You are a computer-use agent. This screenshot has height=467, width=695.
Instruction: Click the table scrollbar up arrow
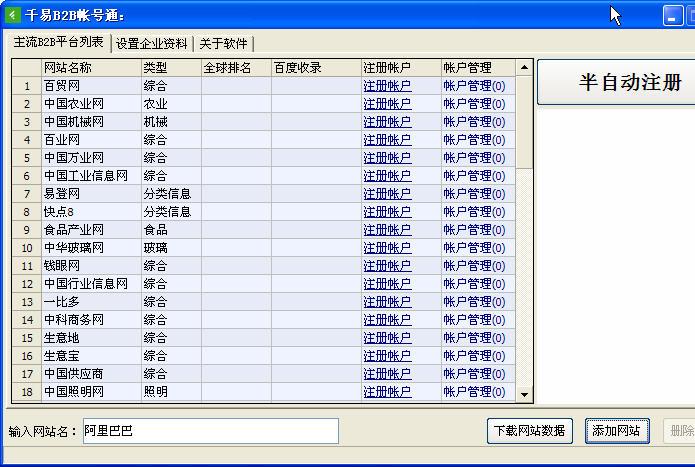(x=524, y=68)
